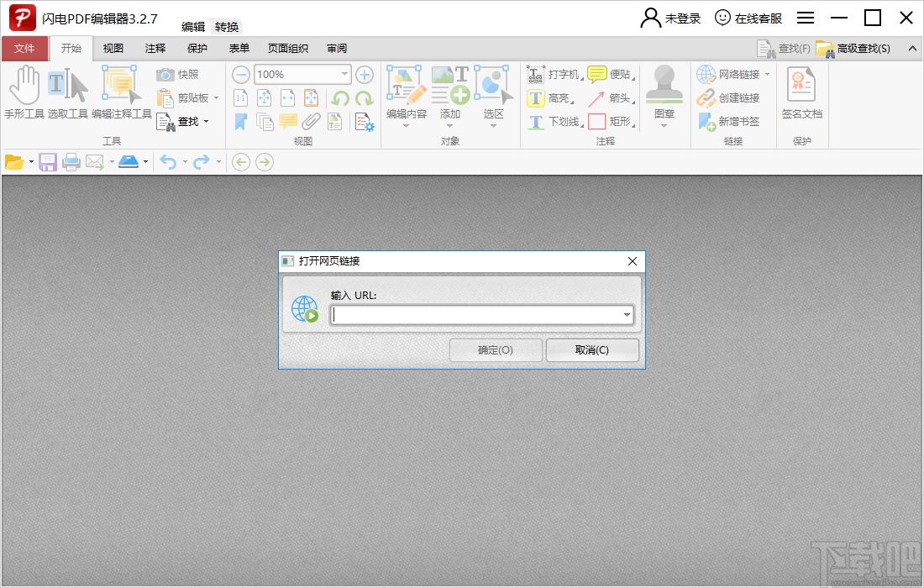Click Add bookmark (新增书签)
This screenshot has width=924, height=588.
pos(727,121)
